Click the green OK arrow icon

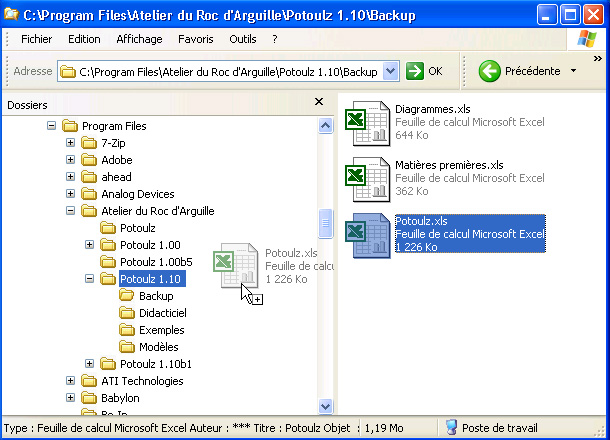pos(414,71)
